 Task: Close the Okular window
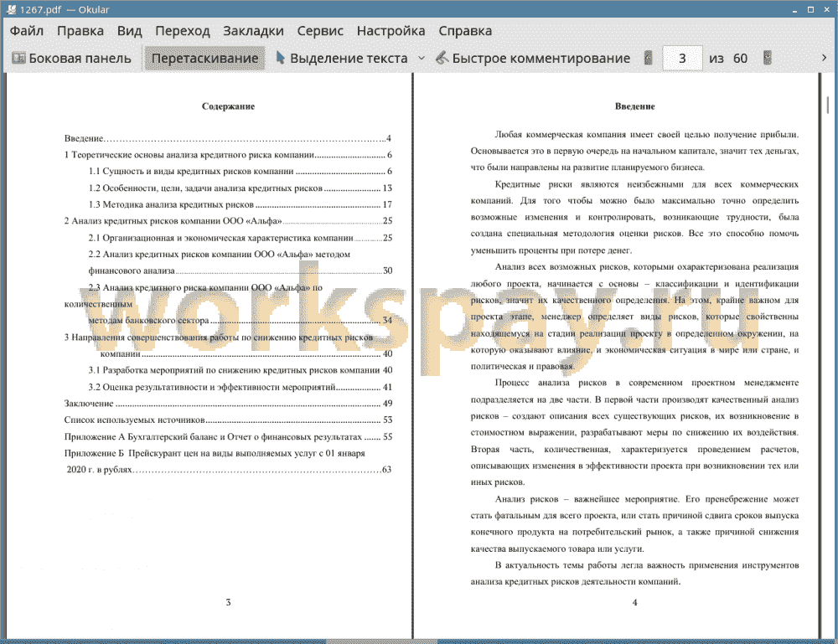click(826, 9)
